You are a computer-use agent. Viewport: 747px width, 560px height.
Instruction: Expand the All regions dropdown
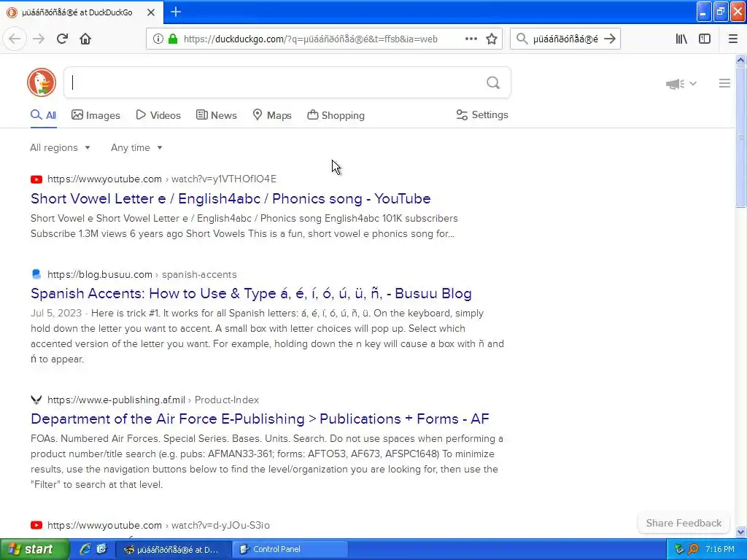click(60, 147)
